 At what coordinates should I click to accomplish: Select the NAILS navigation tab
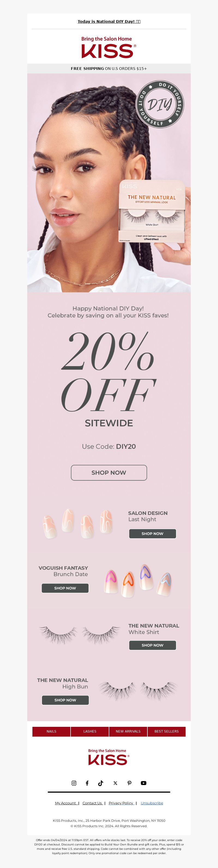(x=51, y=731)
